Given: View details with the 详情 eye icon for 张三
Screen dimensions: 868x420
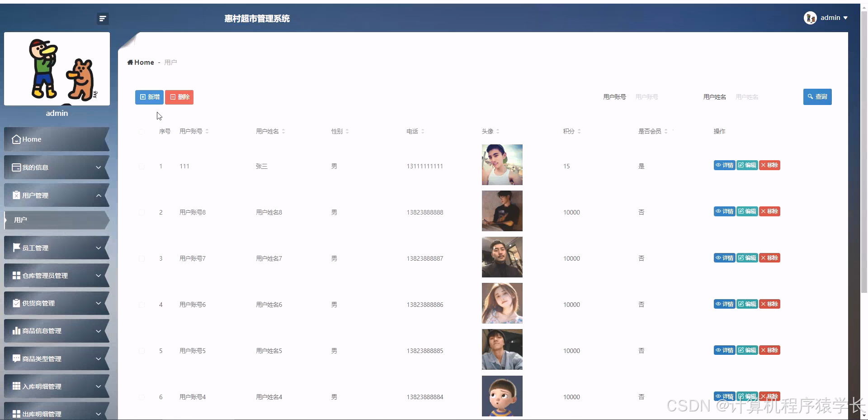Looking at the screenshot, I should 718,165.
